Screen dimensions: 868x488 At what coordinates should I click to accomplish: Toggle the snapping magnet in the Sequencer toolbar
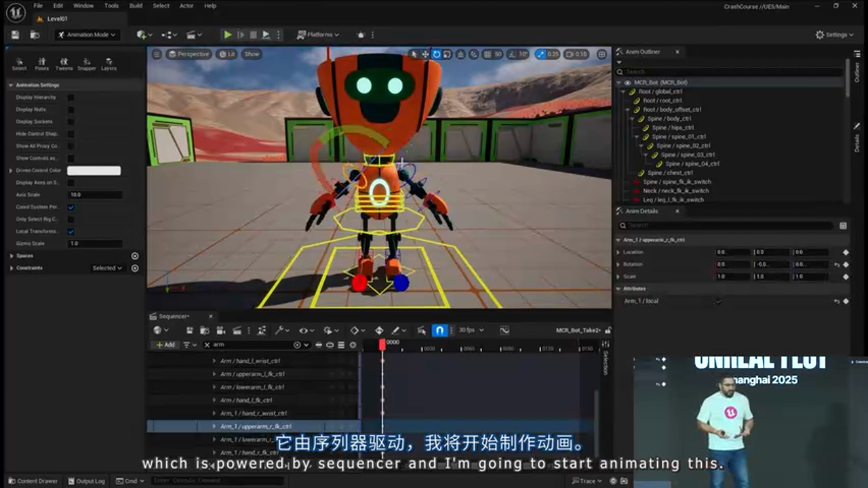click(x=439, y=330)
